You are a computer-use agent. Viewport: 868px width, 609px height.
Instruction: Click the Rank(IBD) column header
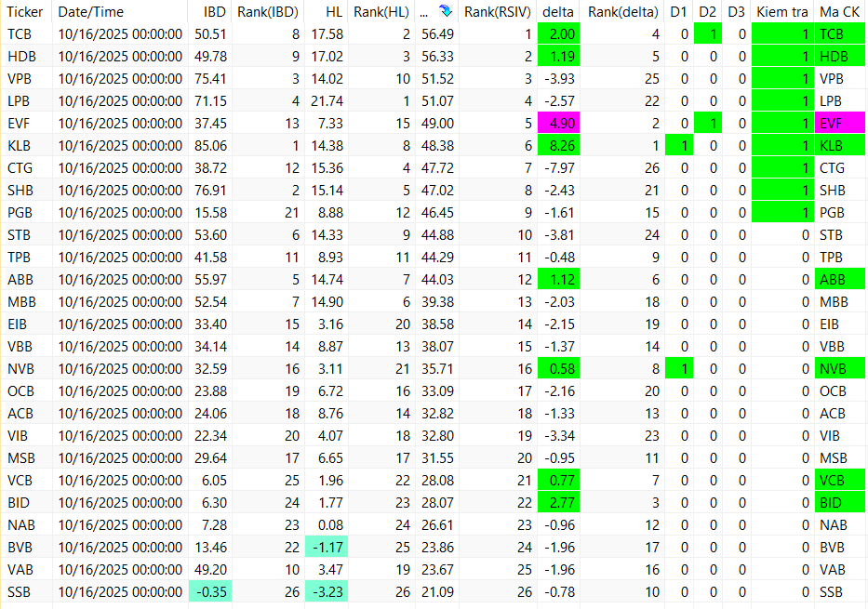coord(268,11)
